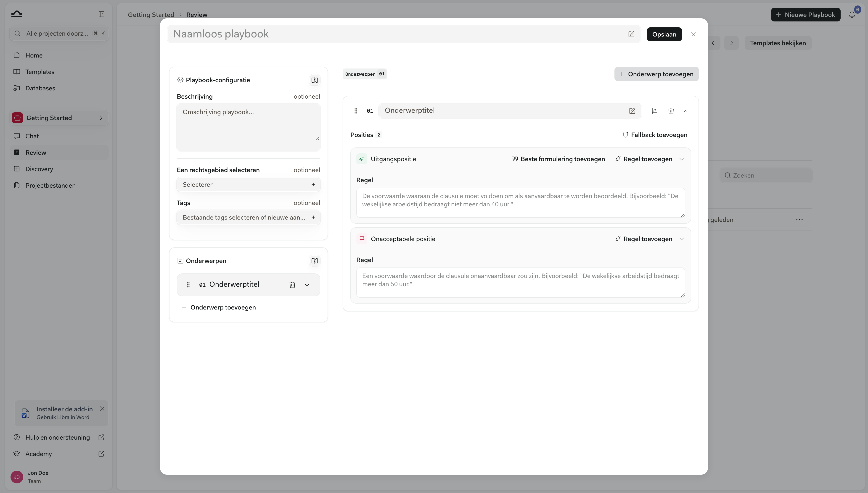Image resolution: width=868 pixels, height=493 pixels.
Task: Collapse the Onderwerpen panel icon
Action: pyautogui.click(x=315, y=261)
